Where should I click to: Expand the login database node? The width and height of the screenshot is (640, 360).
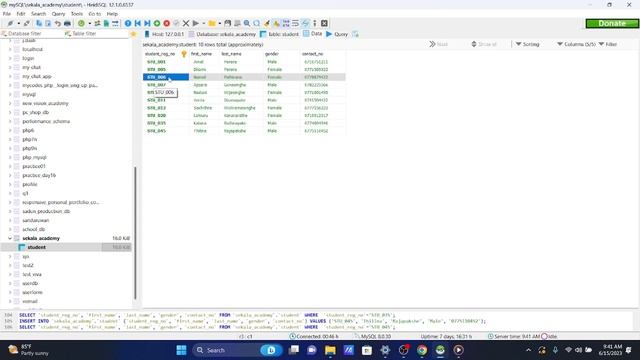10,58
